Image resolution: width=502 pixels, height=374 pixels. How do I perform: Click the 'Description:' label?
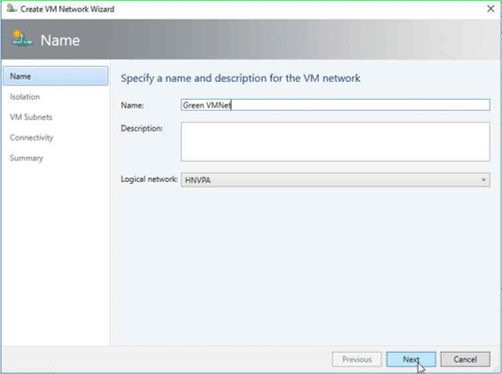142,128
